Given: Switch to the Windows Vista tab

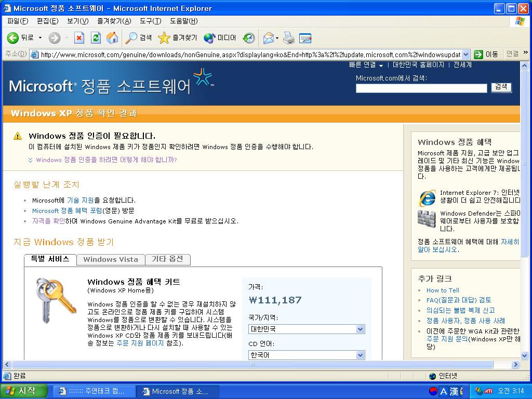Looking at the screenshot, I should [x=111, y=260].
